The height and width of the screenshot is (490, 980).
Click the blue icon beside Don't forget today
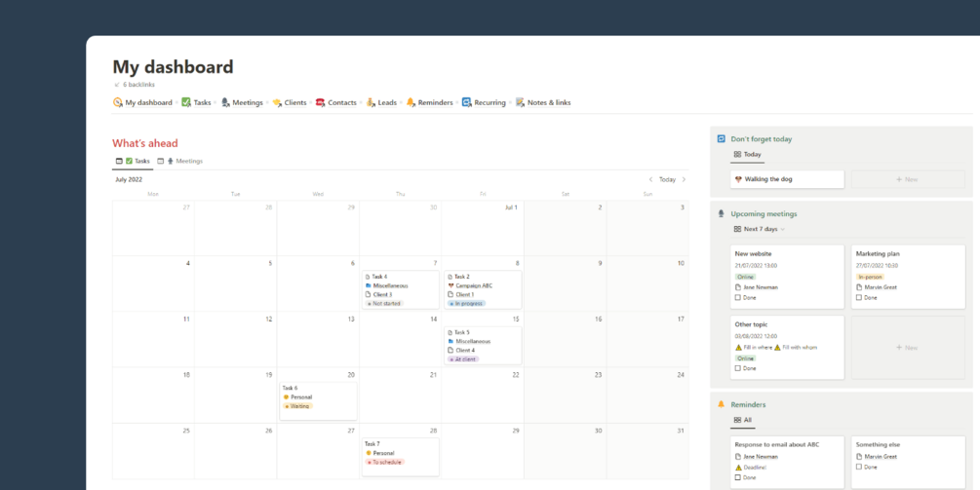(x=722, y=139)
